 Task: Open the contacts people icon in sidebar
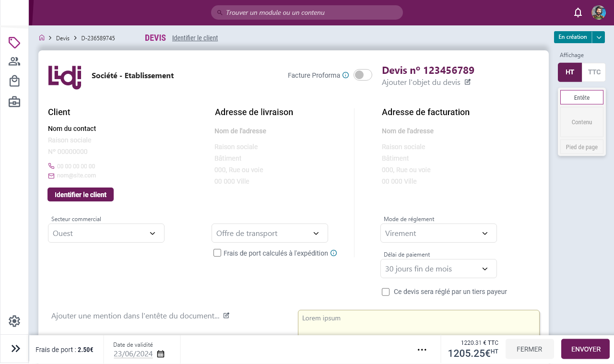14,61
